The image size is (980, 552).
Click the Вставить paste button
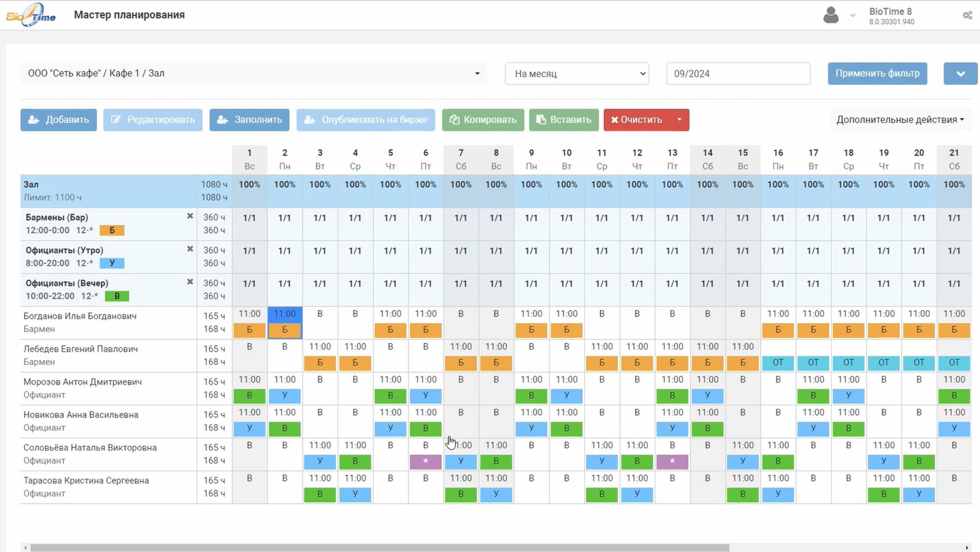(564, 120)
